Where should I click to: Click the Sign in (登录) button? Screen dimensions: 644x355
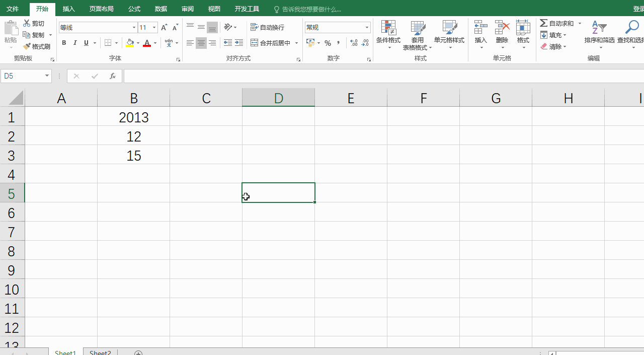click(x=638, y=9)
